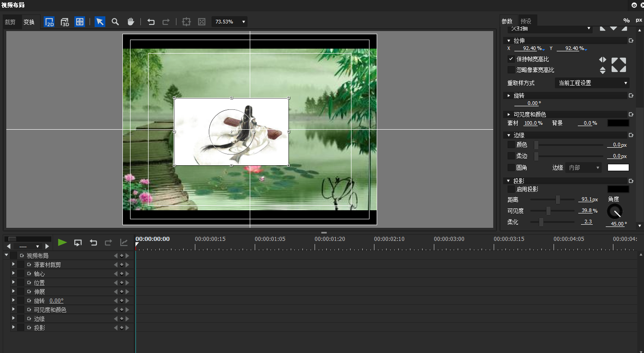
Task: Toggle keyframe checkbox for 边缘 row
Action: click(x=21, y=319)
